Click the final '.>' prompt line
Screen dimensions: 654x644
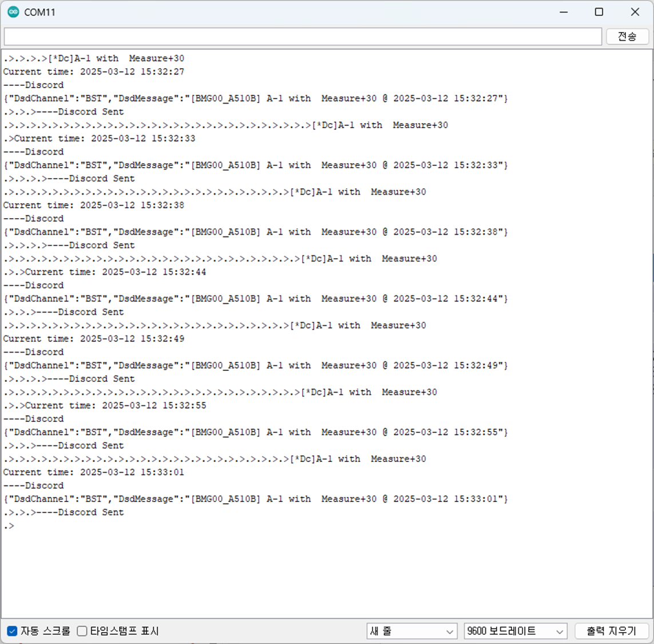pyautogui.click(x=9, y=526)
